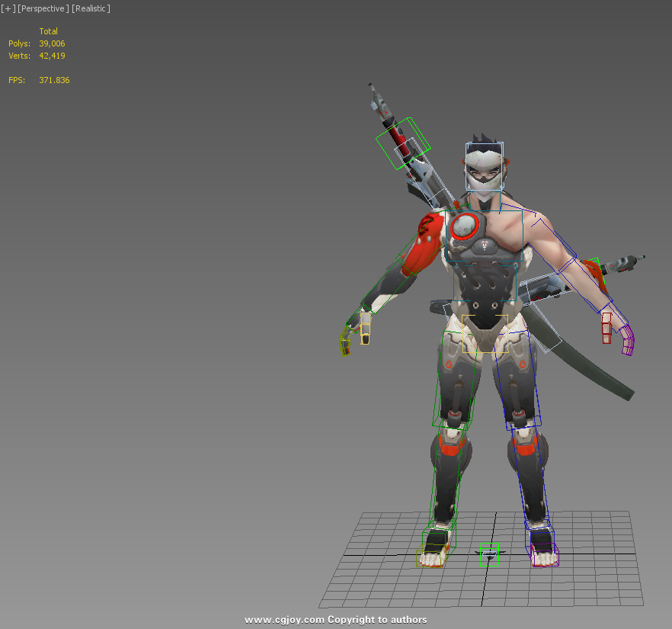Select the teal chest bone box
The width and height of the screenshot is (672, 629).
[x=485, y=236]
